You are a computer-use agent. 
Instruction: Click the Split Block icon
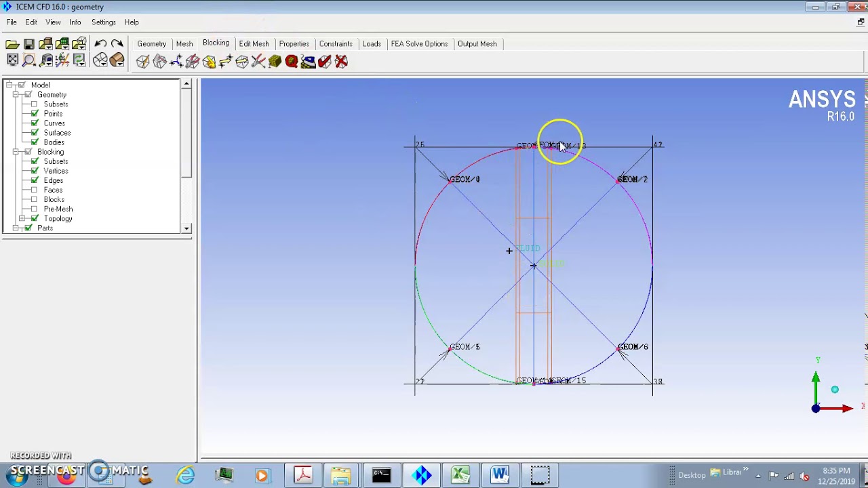click(159, 62)
